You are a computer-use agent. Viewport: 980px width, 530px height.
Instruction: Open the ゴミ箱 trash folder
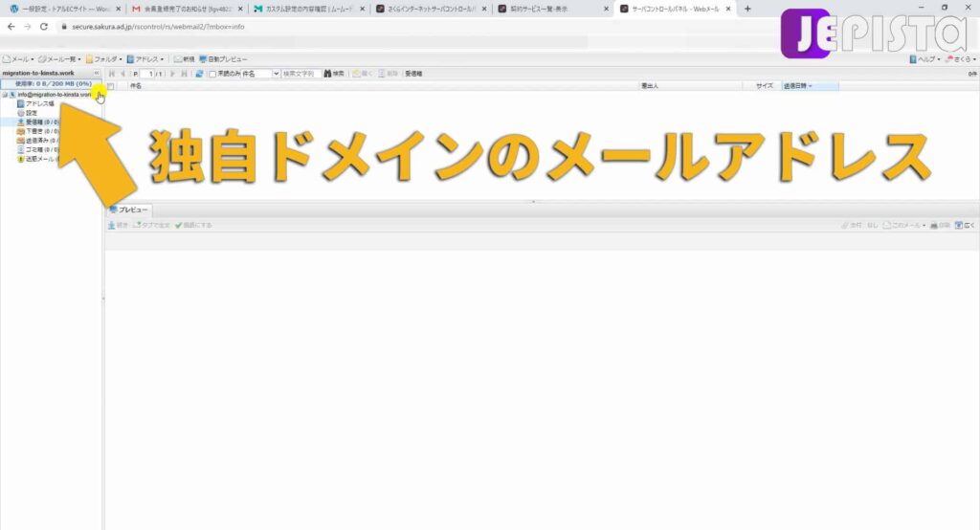pos(38,150)
